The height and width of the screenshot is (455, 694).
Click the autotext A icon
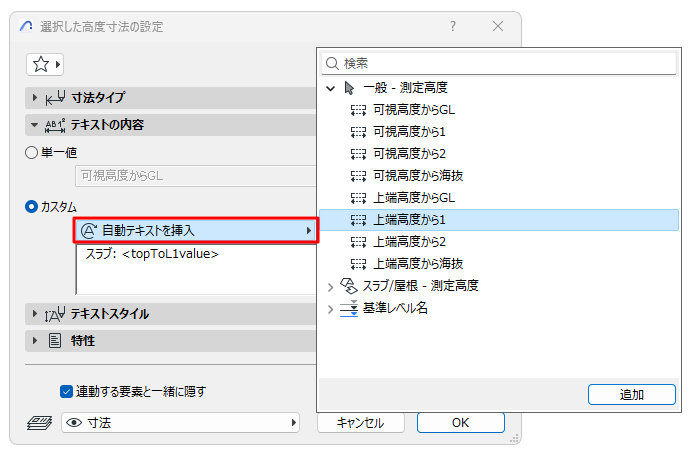coord(89,231)
